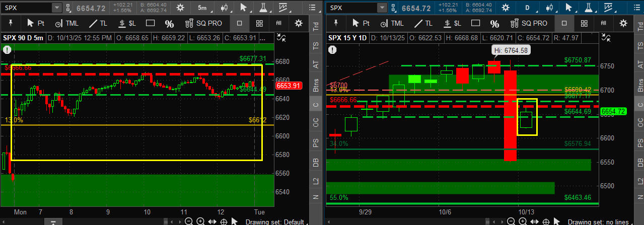Switch left chart to single-pane layout

(x=239, y=23)
